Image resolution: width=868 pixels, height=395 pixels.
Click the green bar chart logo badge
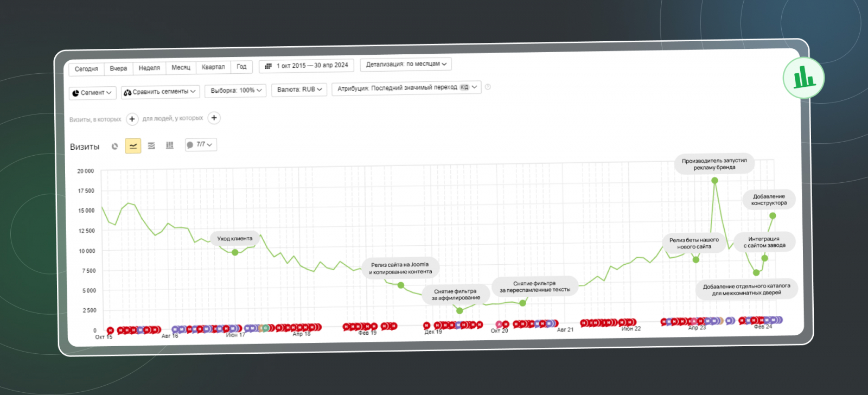point(803,78)
